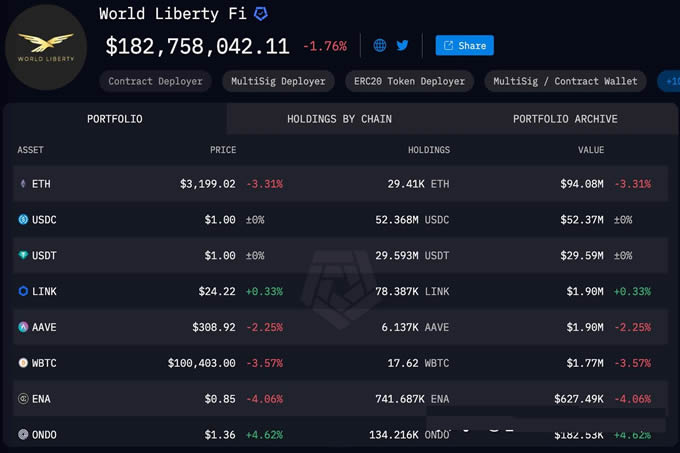
Task: Click the MultiSig / Contract Wallet tag
Action: click(x=565, y=81)
